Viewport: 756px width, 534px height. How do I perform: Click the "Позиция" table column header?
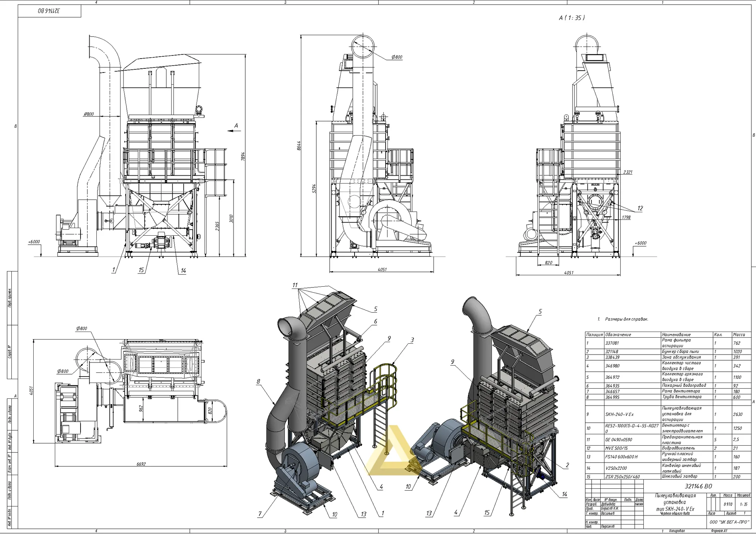(594, 335)
